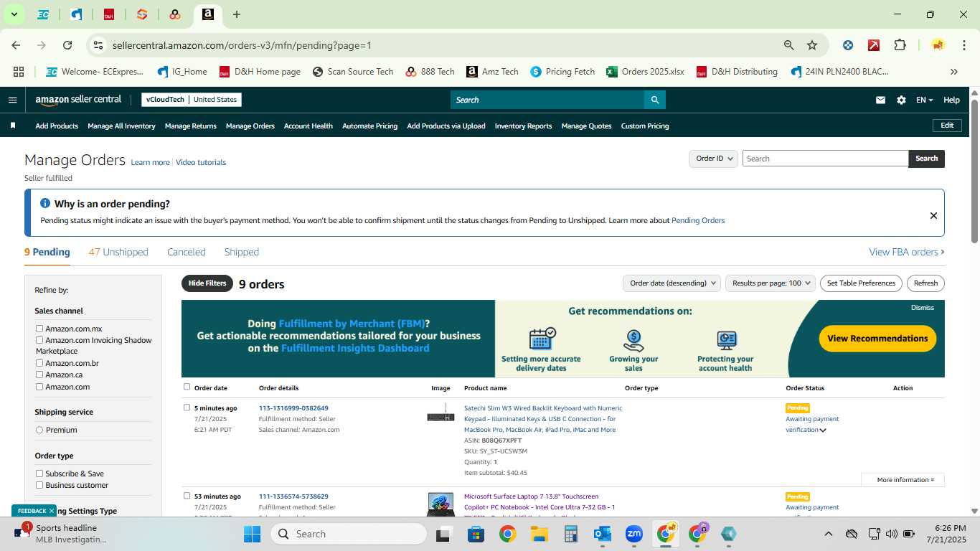Select all orders header checkbox
Image resolution: width=980 pixels, height=551 pixels.
[x=187, y=387]
